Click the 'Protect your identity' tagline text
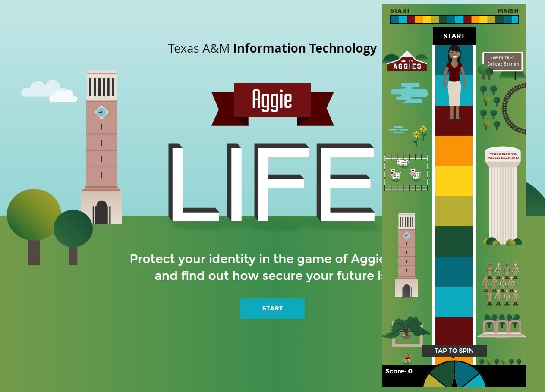Image resolution: width=545 pixels, height=392 pixels. coord(256,267)
